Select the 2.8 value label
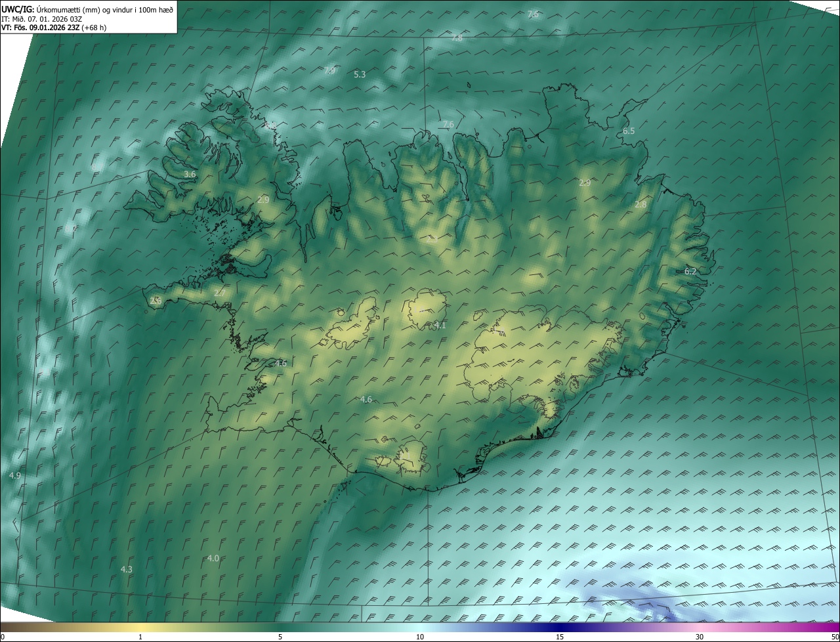This screenshot has height=642, width=840. tap(640, 205)
